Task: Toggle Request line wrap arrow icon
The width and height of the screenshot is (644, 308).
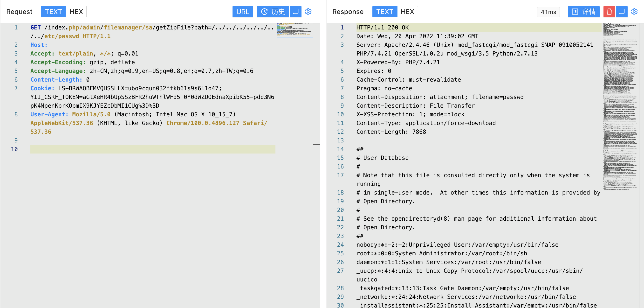Action: [x=295, y=12]
